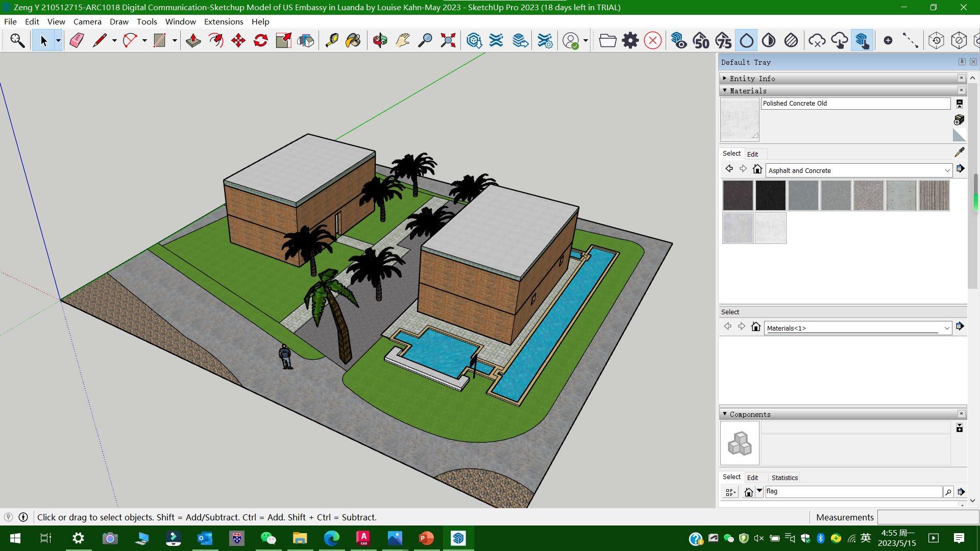Open the Materials<1> secondary list dropdown

(946, 328)
